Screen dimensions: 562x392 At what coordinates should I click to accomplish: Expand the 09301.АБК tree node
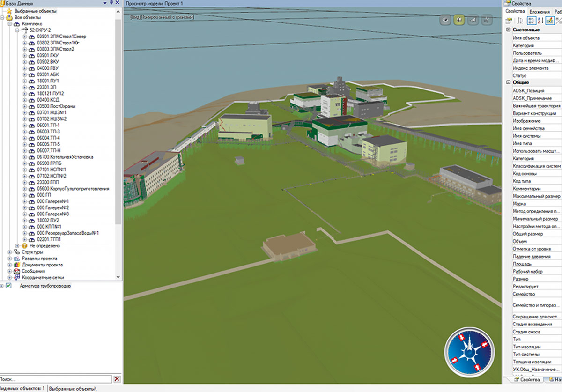(25, 74)
